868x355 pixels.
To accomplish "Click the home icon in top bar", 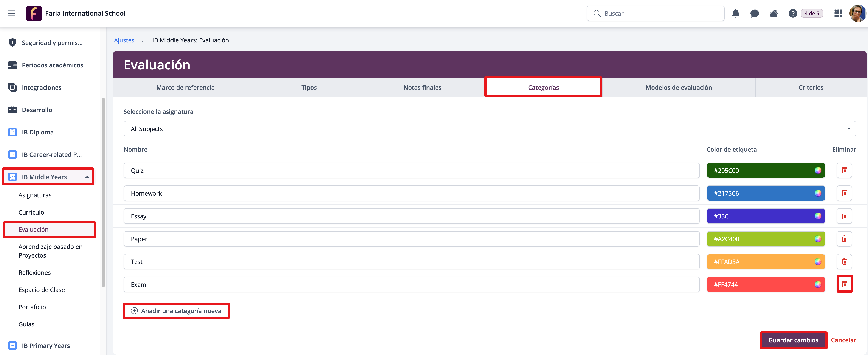I will [773, 14].
